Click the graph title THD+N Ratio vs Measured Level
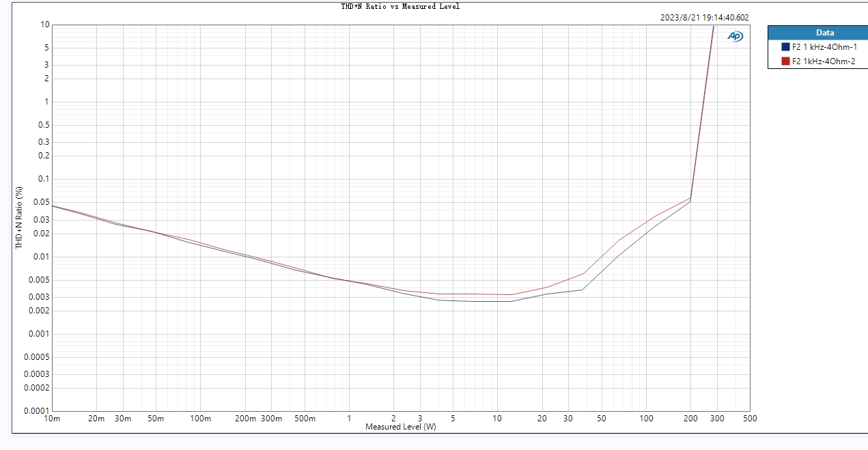The width and height of the screenshot is (868, 450). click(x=400, y=6)
